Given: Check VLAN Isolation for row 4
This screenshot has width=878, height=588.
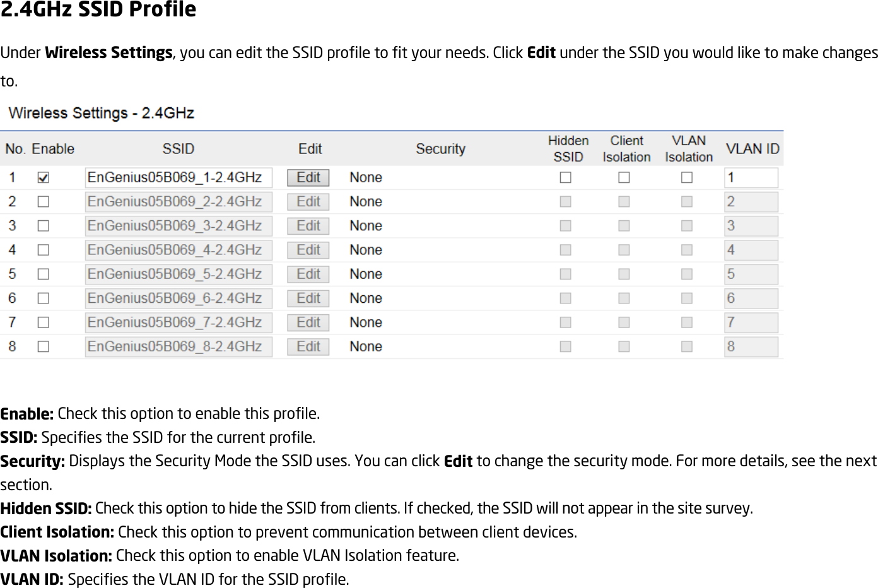Looking at the screenshot, I should tap(687, 250).
